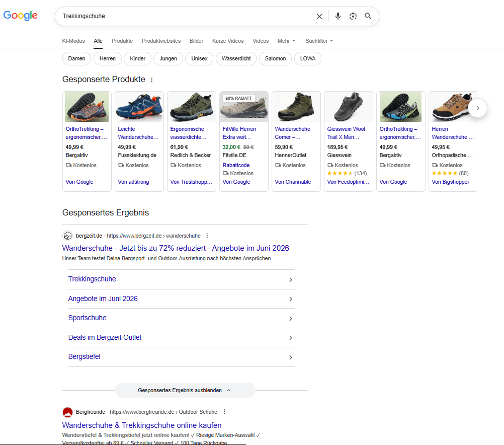Click the magnifier search icon
Screen dimensions: 504x445
(x=368, y=16)
